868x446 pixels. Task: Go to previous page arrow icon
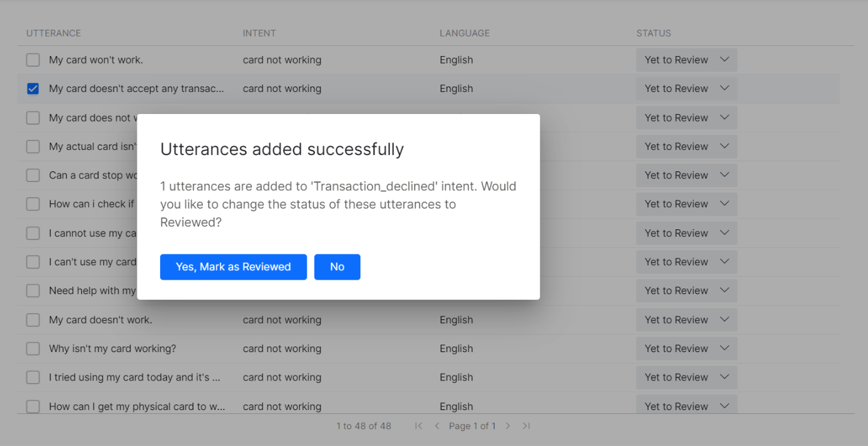437,426
